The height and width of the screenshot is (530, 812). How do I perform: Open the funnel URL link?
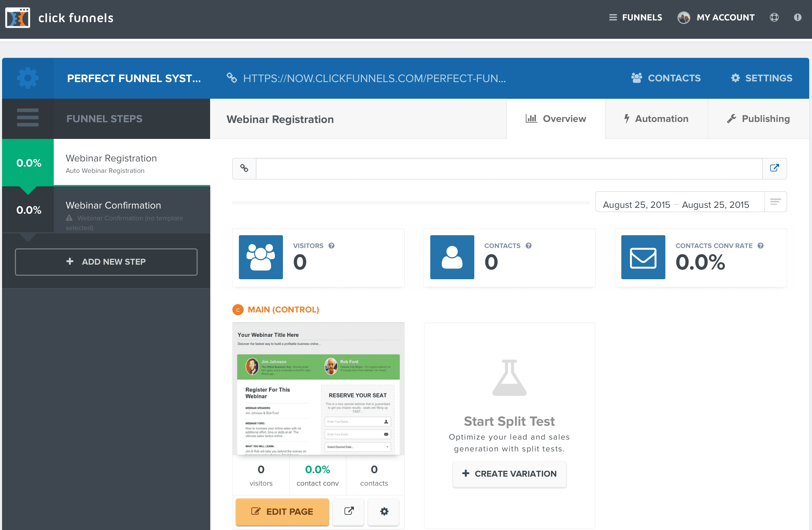[366, 78]
